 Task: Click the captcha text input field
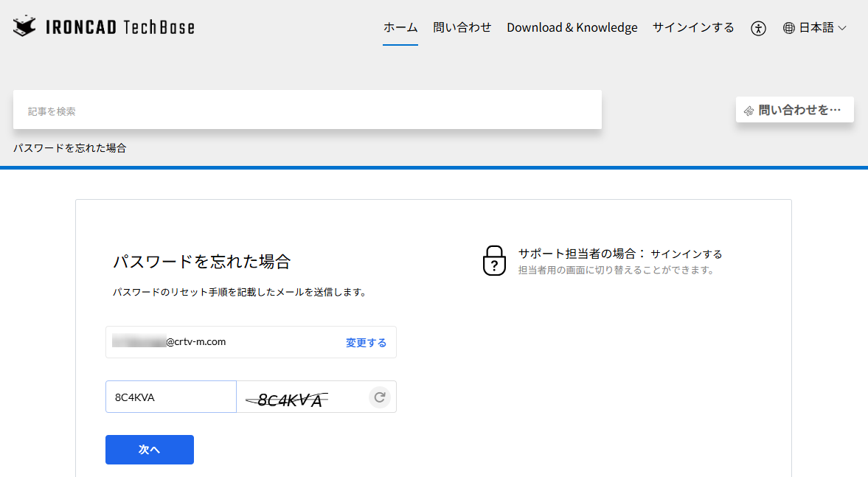[x=170, y=397]
